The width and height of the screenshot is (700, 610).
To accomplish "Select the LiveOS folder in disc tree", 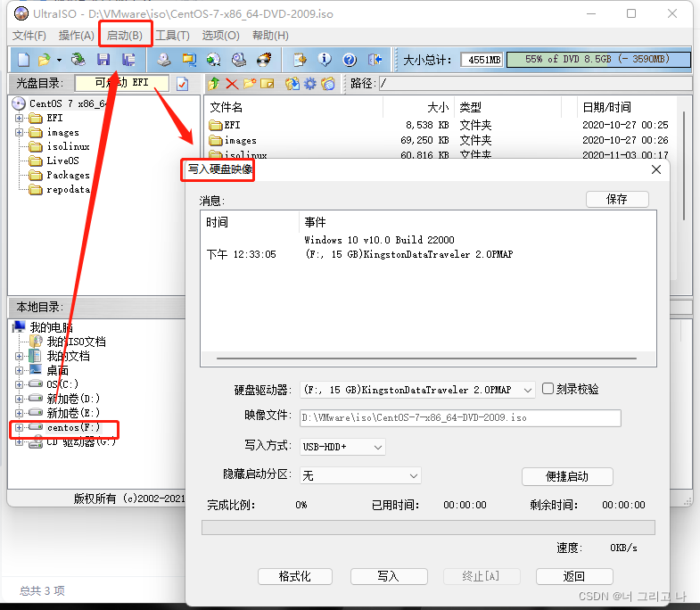I will (x=62, y=161).
